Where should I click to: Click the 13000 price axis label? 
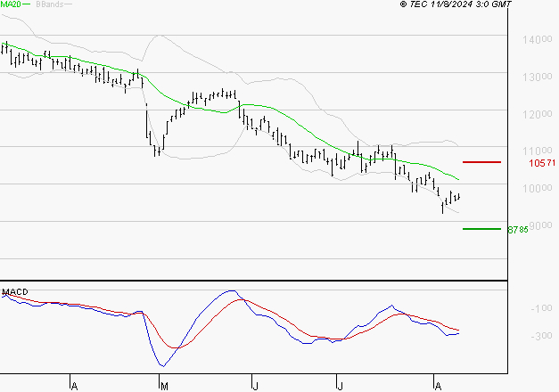538,77
